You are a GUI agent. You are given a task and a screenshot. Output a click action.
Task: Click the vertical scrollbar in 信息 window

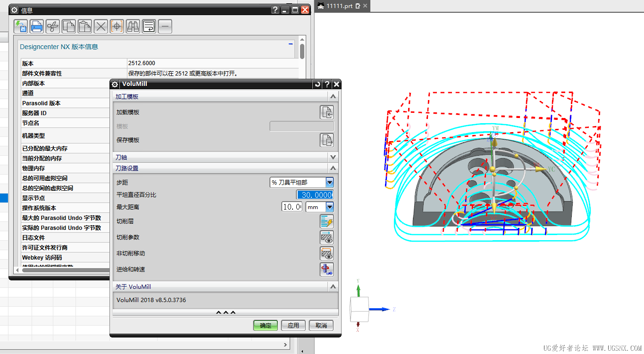click(302, 51)
